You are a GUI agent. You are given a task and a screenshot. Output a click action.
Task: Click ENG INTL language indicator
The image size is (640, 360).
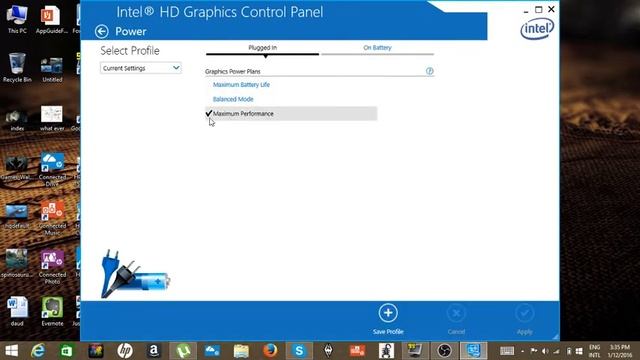595,351
